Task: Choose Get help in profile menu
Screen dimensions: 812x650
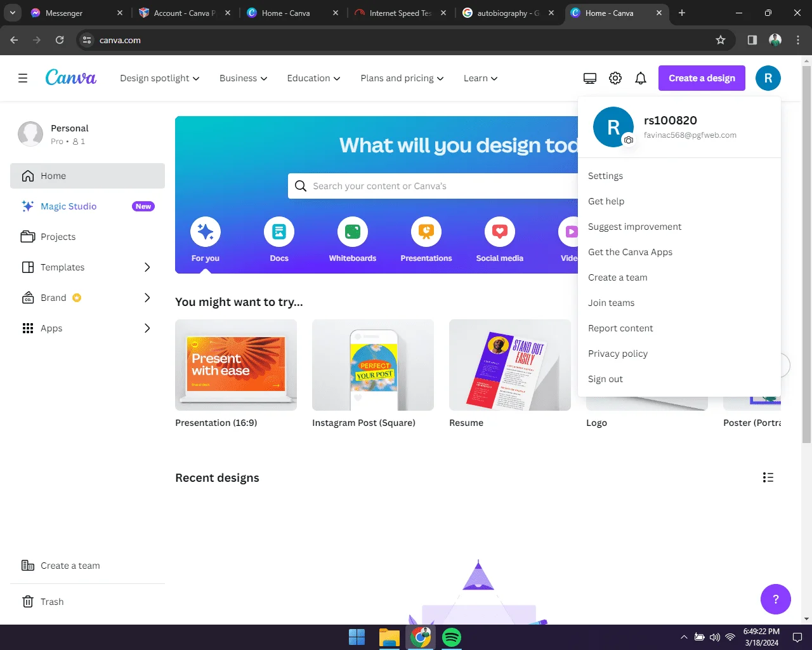Action: [679, 201]
